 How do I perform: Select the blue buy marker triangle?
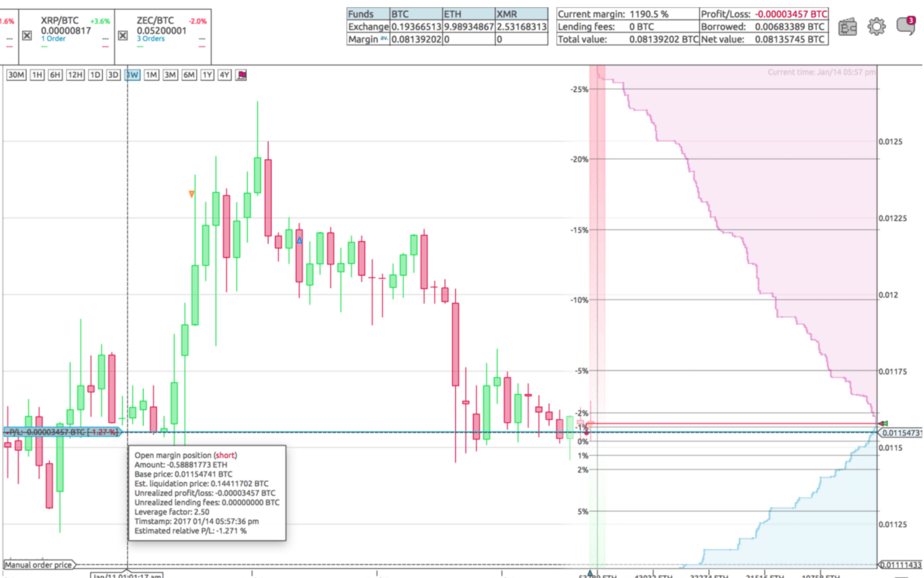coord(299,240)
